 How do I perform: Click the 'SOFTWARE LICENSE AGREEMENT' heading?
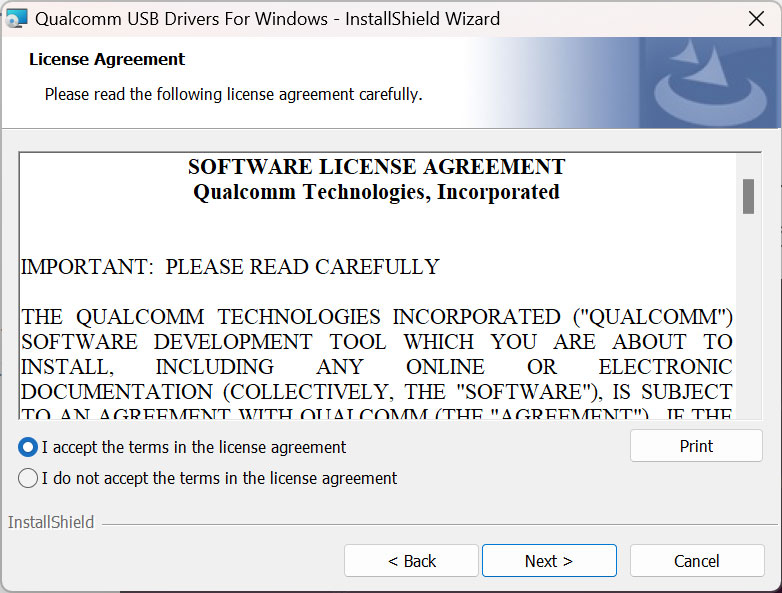[x=377, y=167]
